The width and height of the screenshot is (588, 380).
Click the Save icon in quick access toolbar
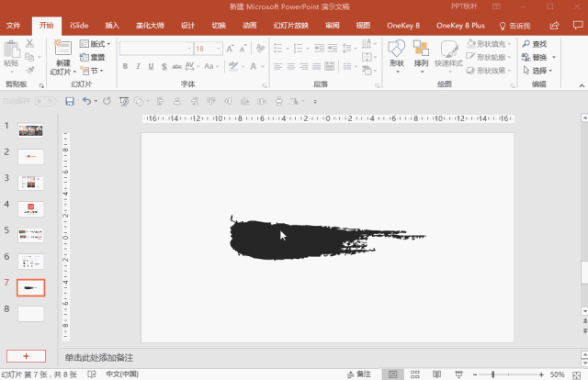70,101
